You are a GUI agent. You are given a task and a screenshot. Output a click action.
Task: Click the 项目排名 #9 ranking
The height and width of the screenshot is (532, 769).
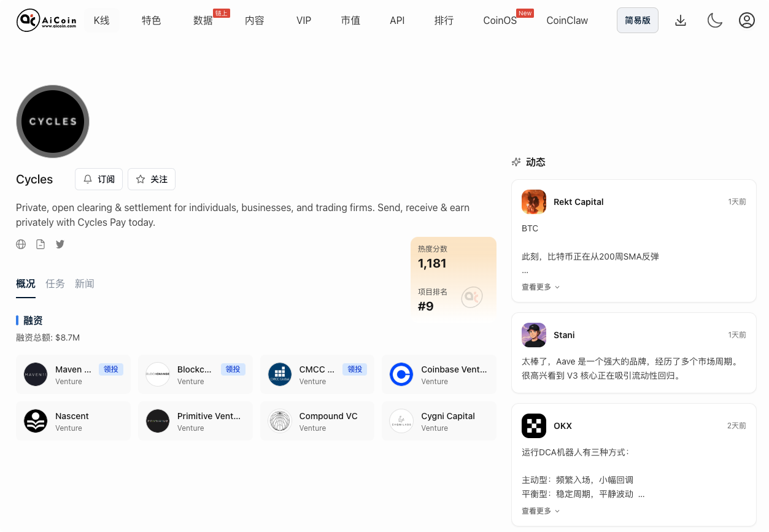433,300
